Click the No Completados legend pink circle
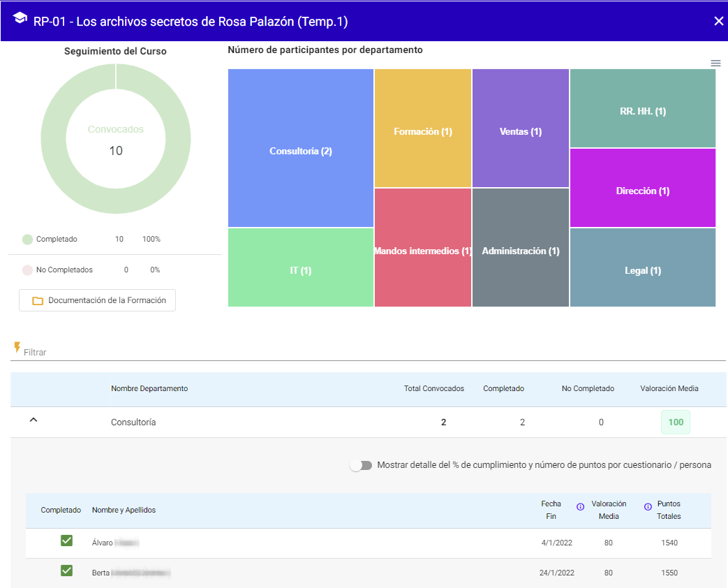728x588 pixels. [27, 270]
